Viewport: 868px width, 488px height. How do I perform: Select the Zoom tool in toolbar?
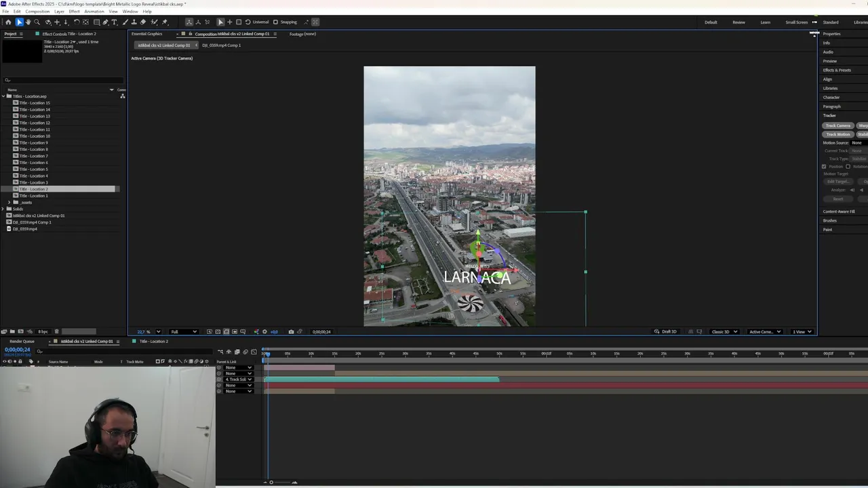(37, 22)
